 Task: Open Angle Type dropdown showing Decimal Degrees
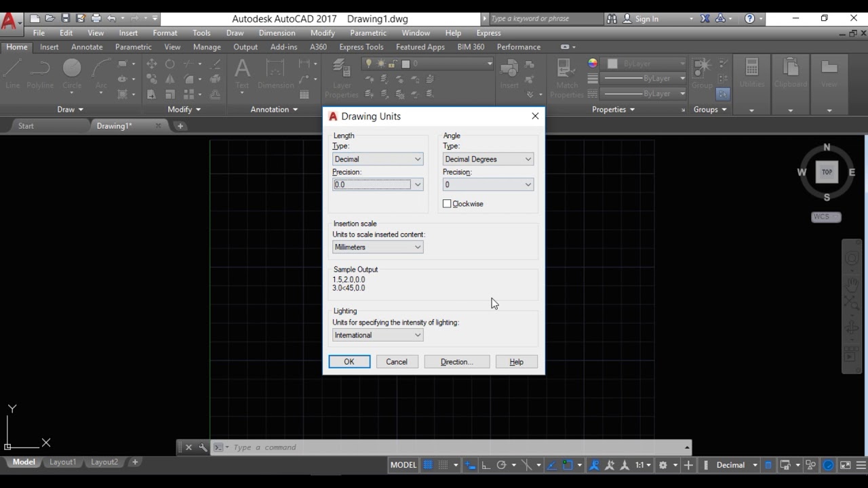[488, 159]
